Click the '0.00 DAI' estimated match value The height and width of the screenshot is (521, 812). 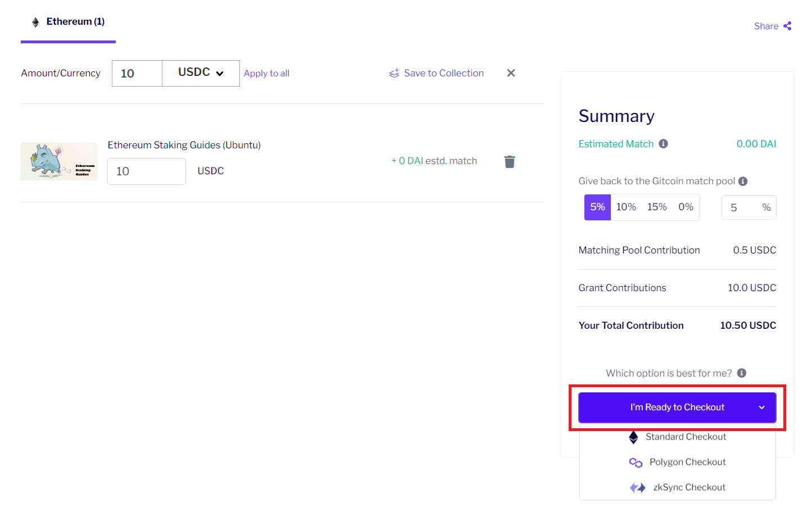coord(756,144)
